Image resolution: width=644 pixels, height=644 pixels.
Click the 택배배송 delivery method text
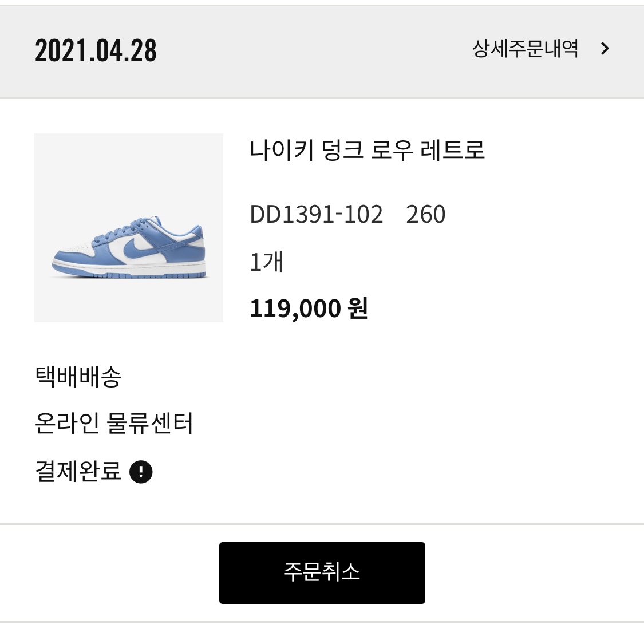tap(78, 377)
